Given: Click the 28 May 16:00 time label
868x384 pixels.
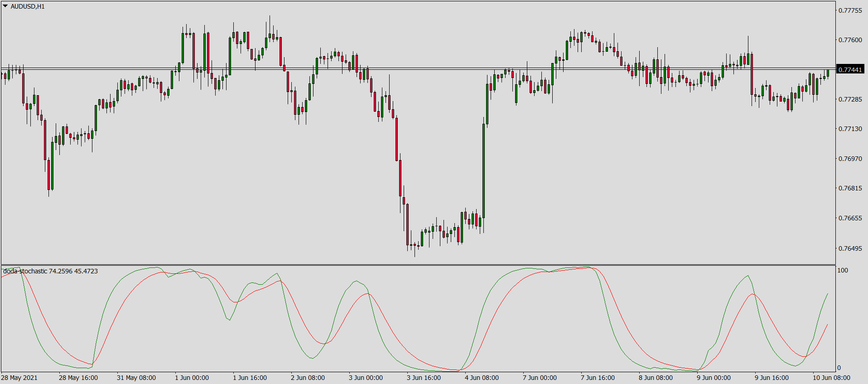Looking at the screenshot, I should click(78, 378).
